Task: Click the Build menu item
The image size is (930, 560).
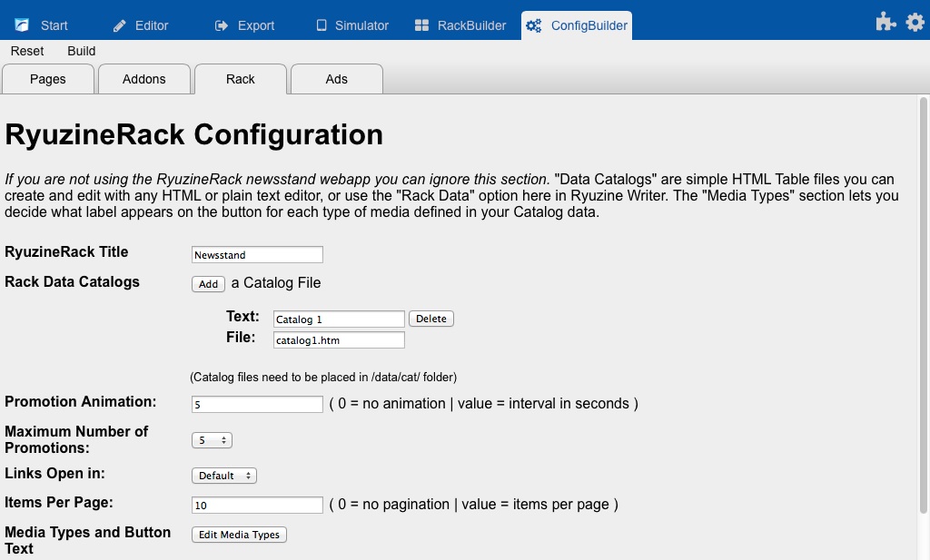Action: point(82,51)
